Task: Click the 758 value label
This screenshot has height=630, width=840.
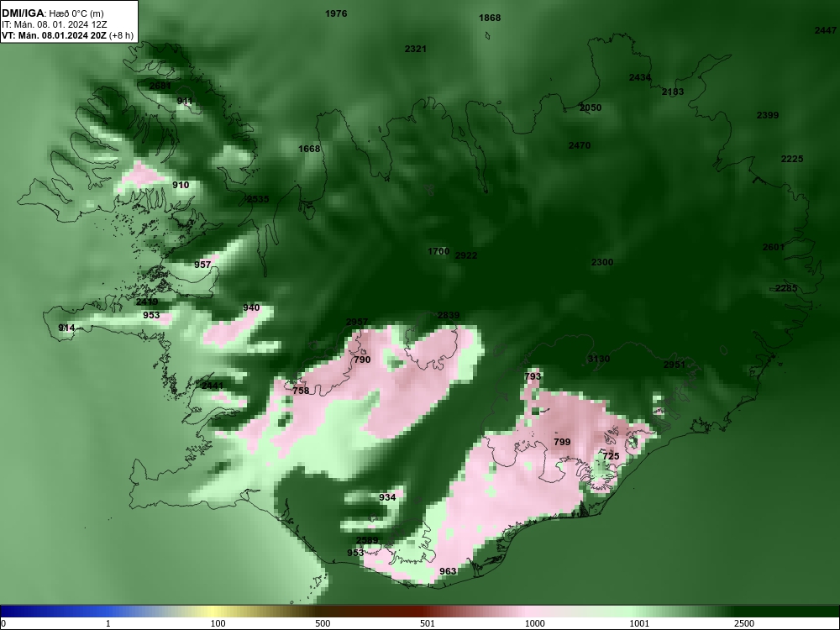Action: [x=301, y=391]
